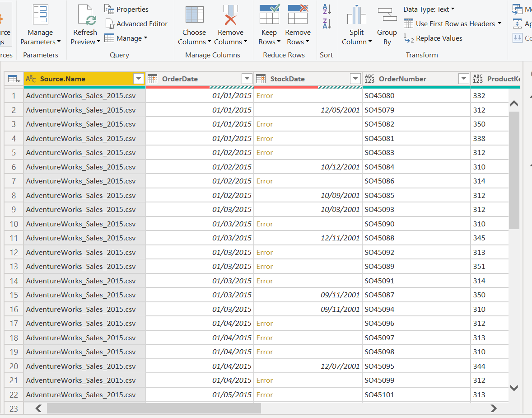Click Error cell in SO45090 row
Screen dimensions: 532x418
coord(308,224)
